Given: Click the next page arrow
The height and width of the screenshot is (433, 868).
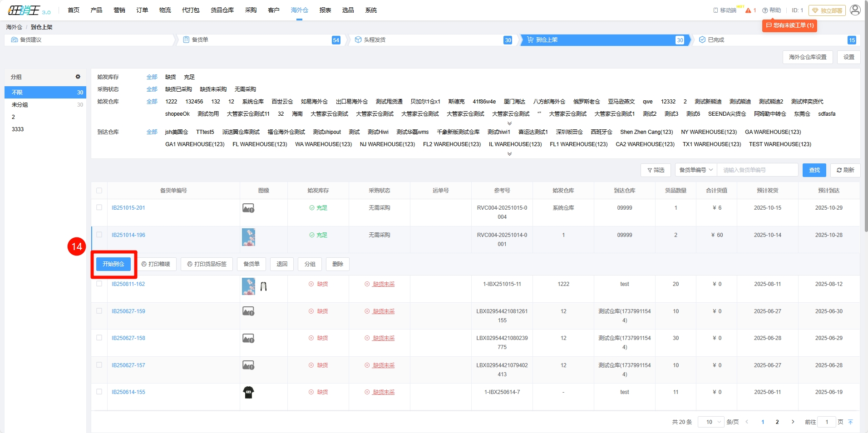Looking at the screenshot, I should pyautogui.click(x=793, y=422).
